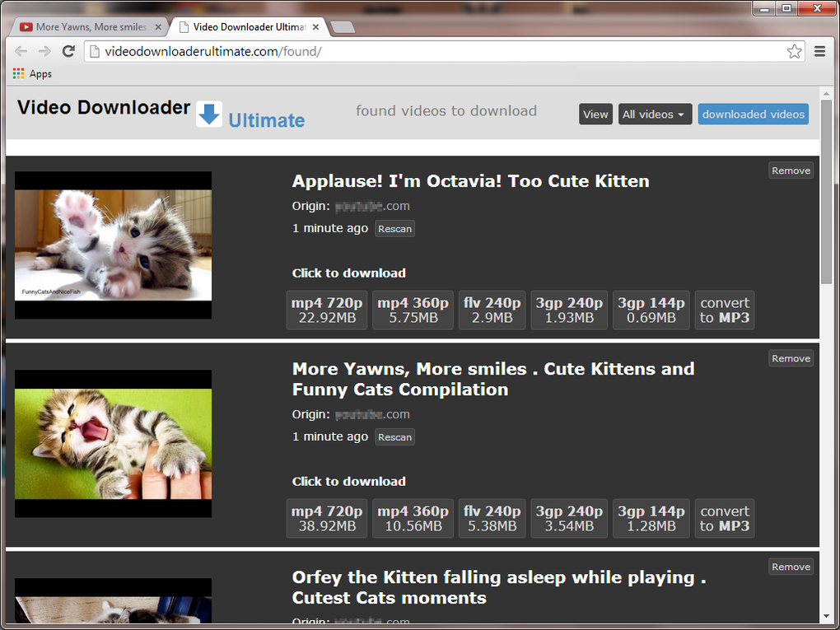Download More Yawns video as 3gp 240p 3.54MB
The height and width of the screenshot is (630, 840).
(569, 519)
